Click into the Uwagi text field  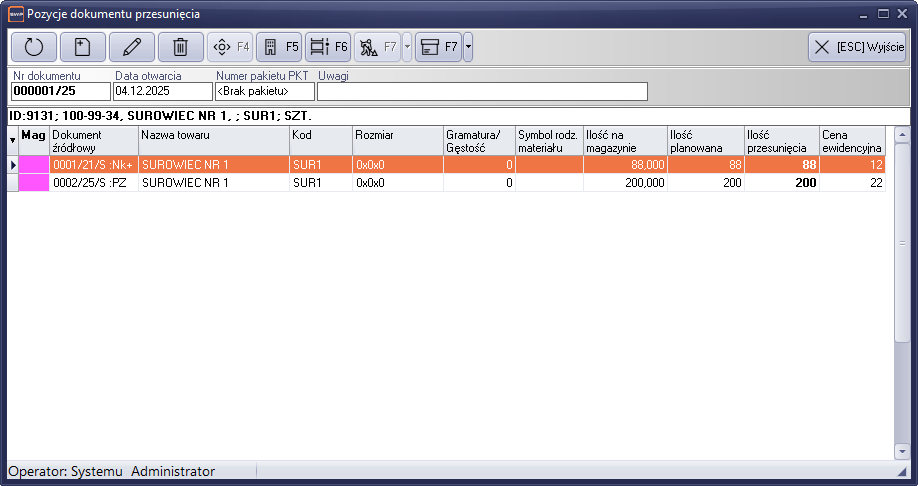pyautogui.click(x=482, y=92)
